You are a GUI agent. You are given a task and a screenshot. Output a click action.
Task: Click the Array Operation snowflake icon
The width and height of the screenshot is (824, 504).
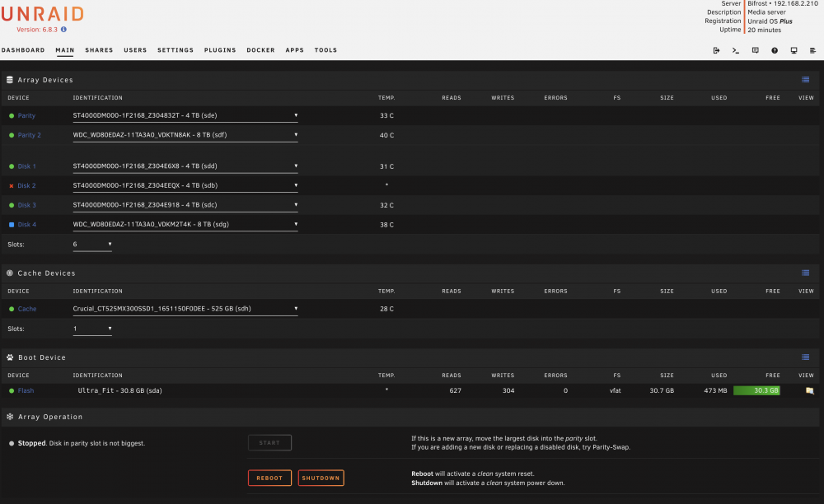tap(10, 417)
